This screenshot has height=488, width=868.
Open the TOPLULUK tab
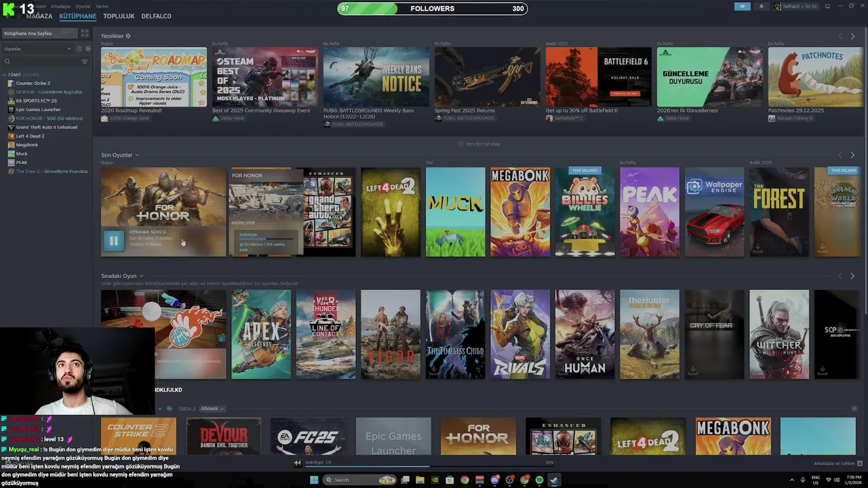(119, 16)
